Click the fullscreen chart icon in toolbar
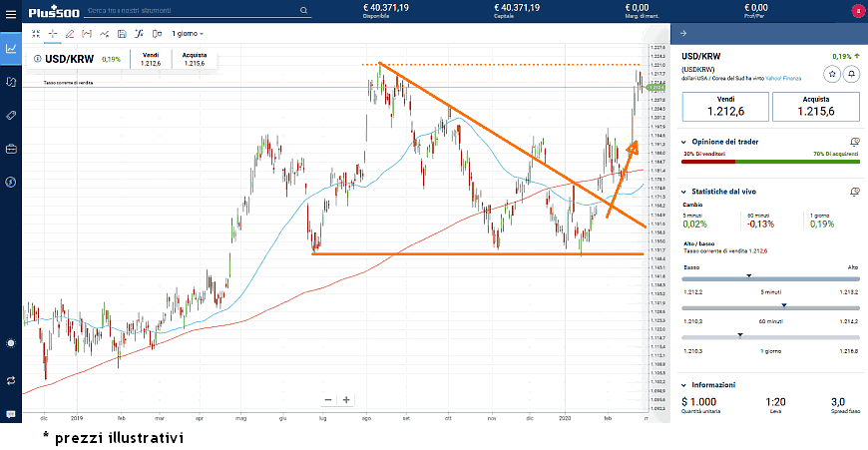 click(35, 33)
